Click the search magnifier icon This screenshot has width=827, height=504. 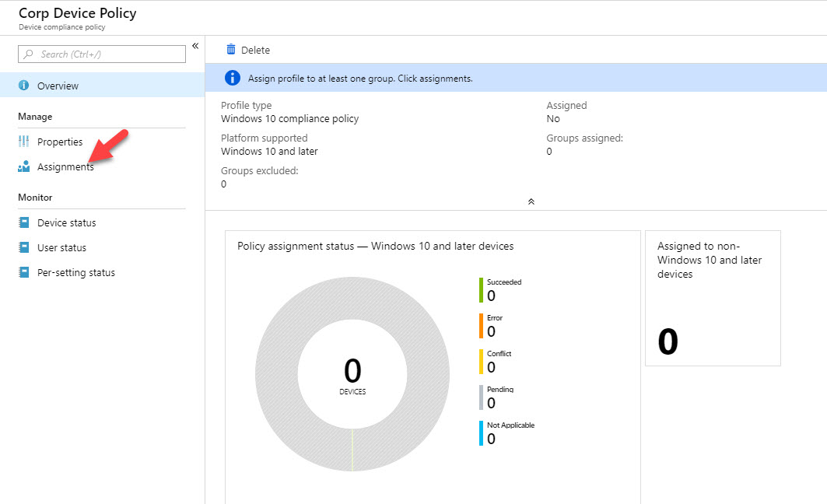click(x=26, y=54)
